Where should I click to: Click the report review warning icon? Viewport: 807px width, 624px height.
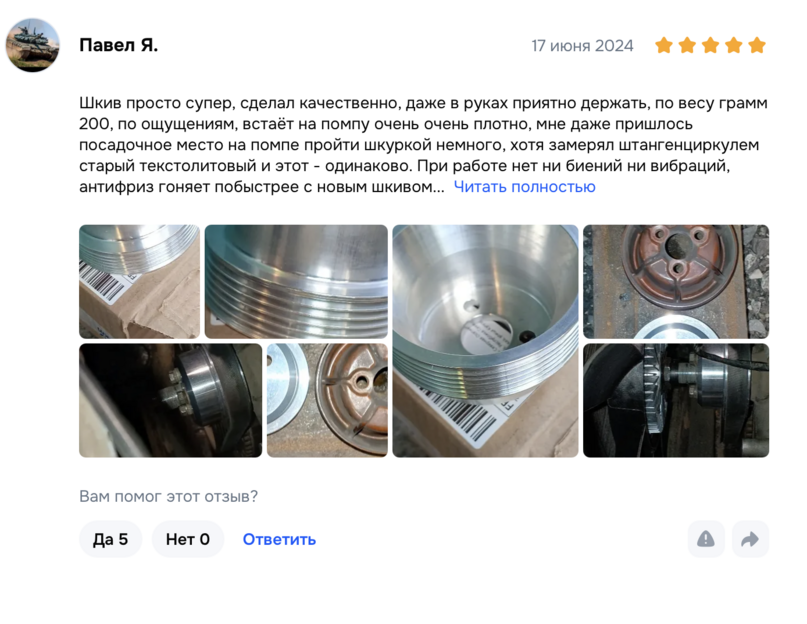[x=706, y=539]
